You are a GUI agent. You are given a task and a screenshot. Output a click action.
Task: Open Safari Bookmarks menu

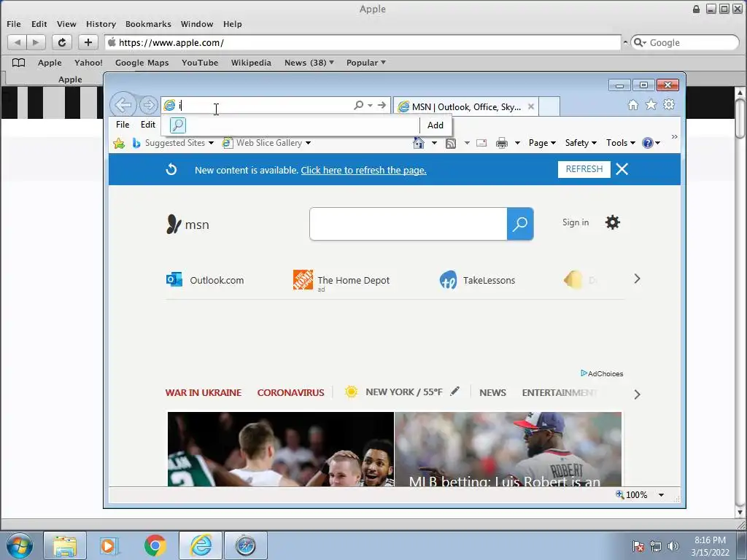[148, 24]
